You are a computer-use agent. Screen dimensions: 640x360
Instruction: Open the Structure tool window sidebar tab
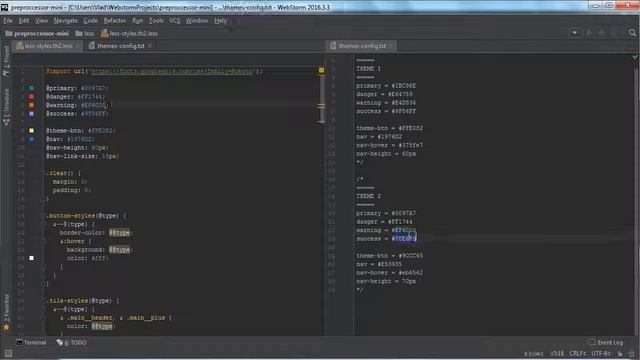6,107
